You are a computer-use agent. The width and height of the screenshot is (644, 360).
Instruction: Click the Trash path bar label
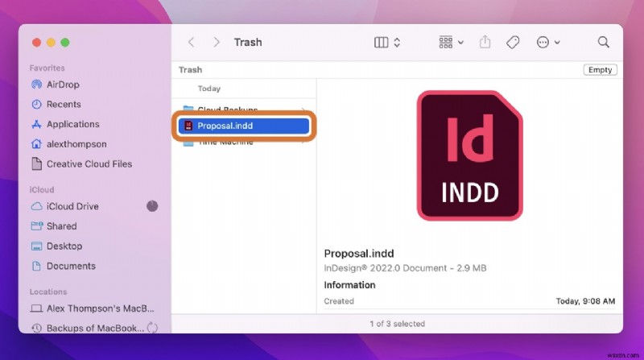pos(190,70)
